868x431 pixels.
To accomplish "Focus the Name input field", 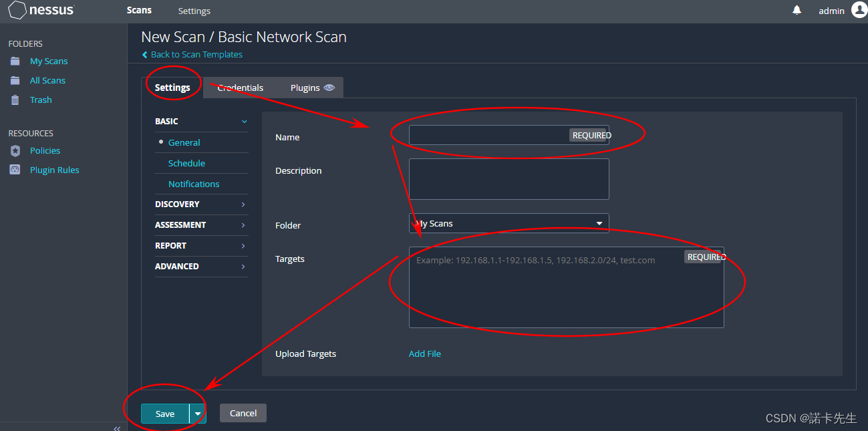I will (x=509, y=135).
